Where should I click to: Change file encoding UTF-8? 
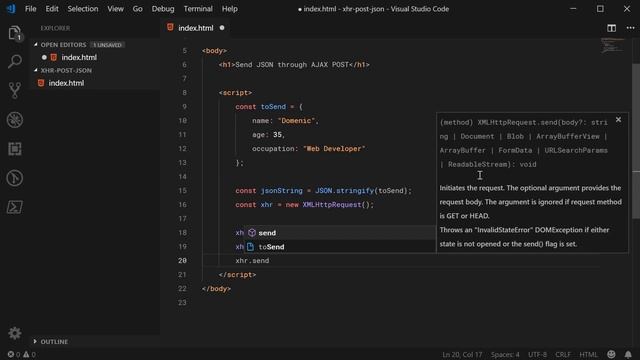(537, 354)
